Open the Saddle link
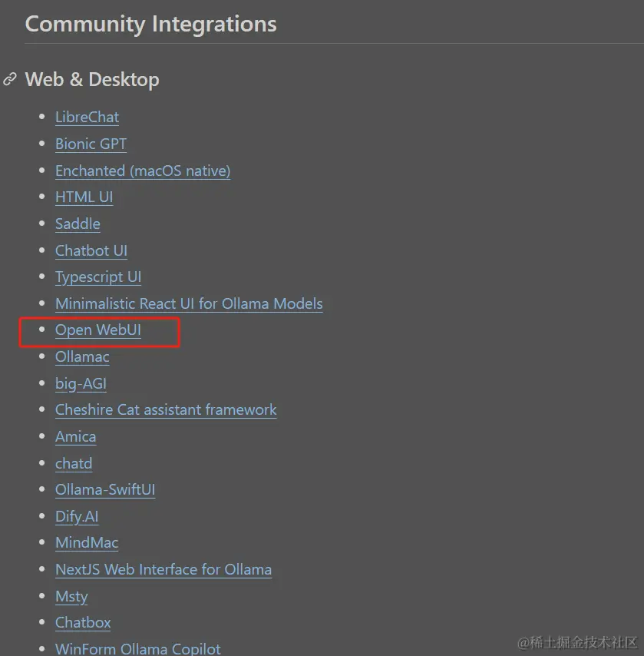The height and width of the screenshot is (656, 644). pos(78,224)
